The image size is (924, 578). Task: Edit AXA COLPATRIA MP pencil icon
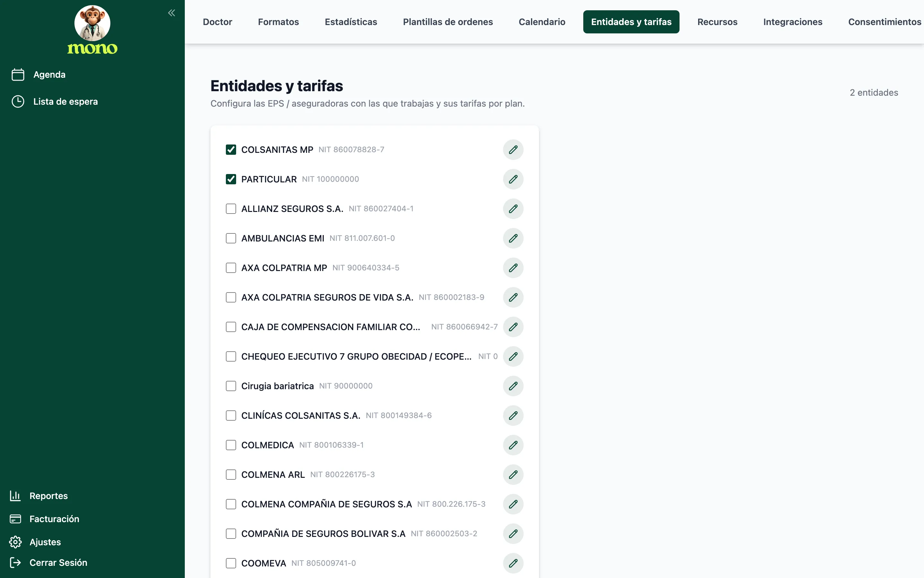pos(513,267)
